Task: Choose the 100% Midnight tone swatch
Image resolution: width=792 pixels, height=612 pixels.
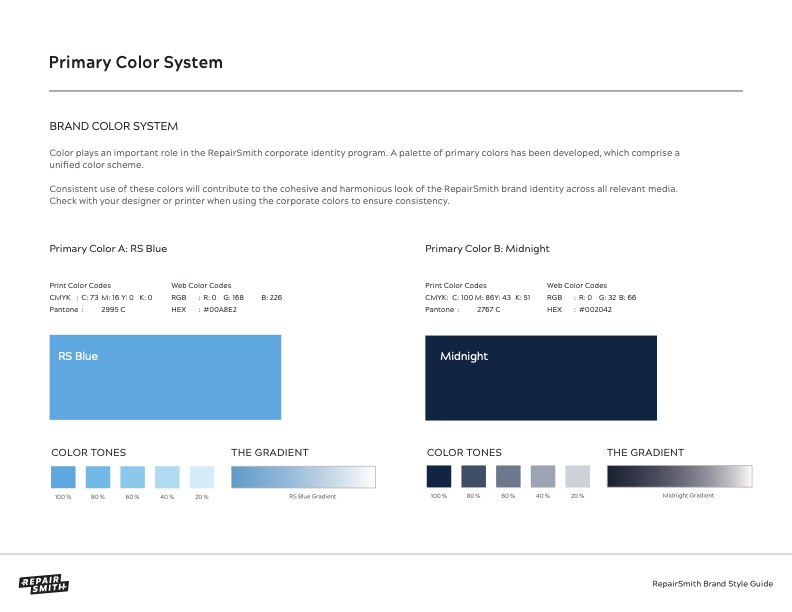Action: tap(439, 476)
